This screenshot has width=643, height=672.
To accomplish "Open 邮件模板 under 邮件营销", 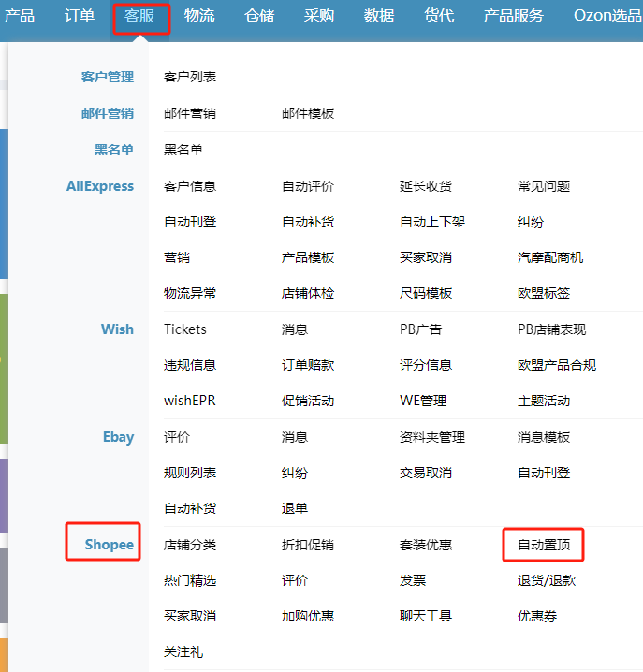I will pyautogui.click(x=308, y=113).
